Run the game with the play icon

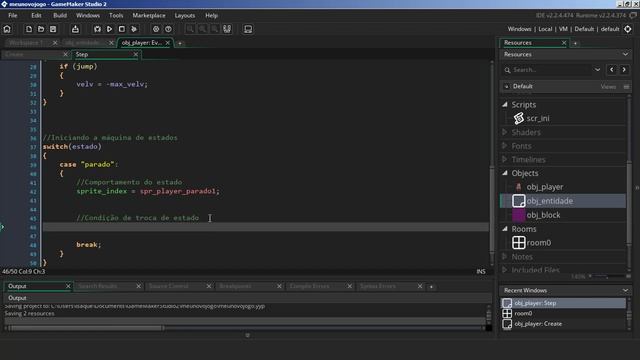[109, 29]
